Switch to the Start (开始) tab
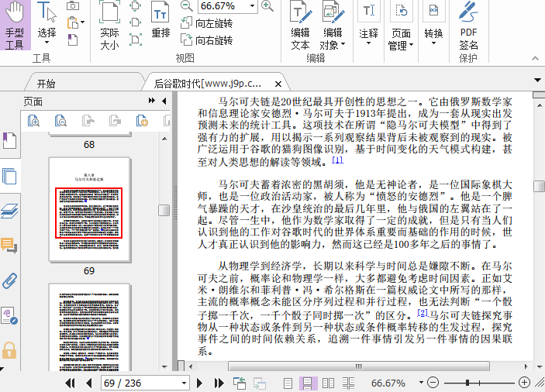The width and height of the screenshot is (545, 392). pyautogui.click(x=47, y=84)
